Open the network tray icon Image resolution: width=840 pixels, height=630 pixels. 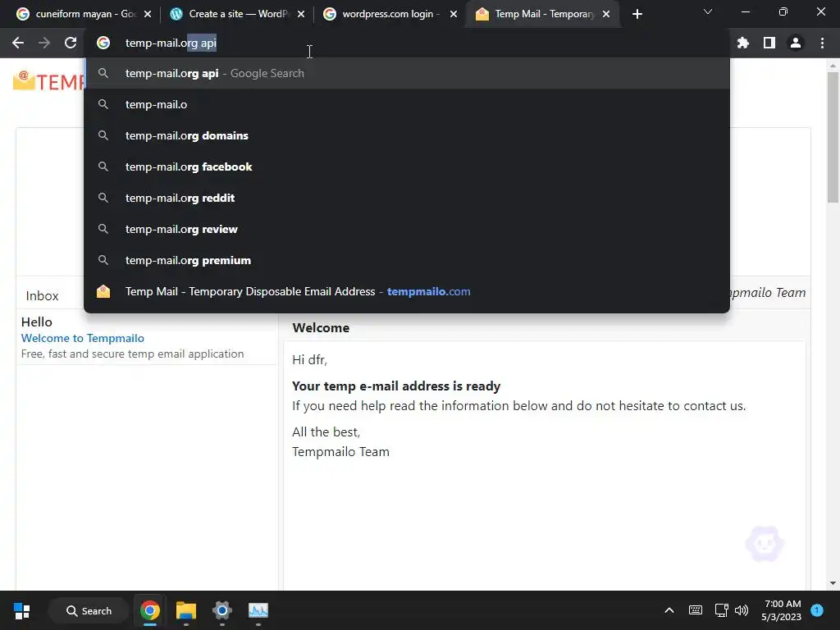(x=721, y=610)
